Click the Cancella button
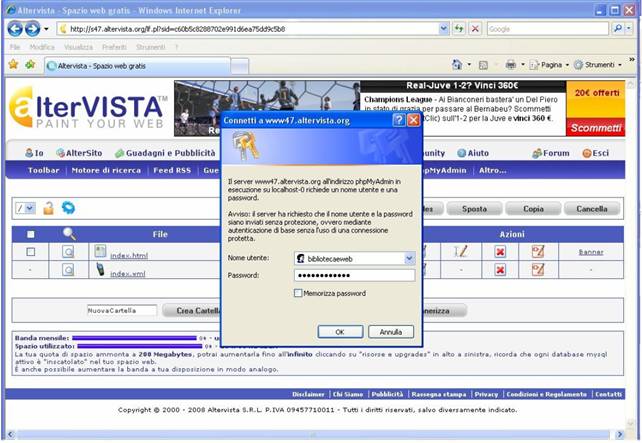 (592, 209)
